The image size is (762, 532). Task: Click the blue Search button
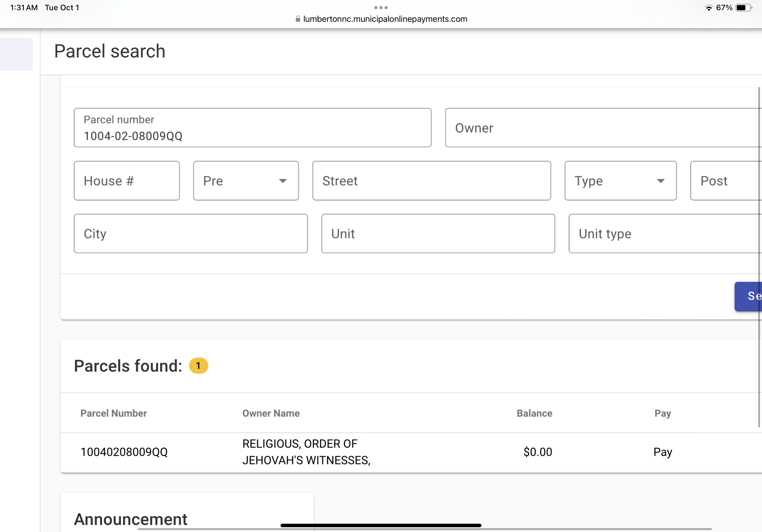pos(748,297)
